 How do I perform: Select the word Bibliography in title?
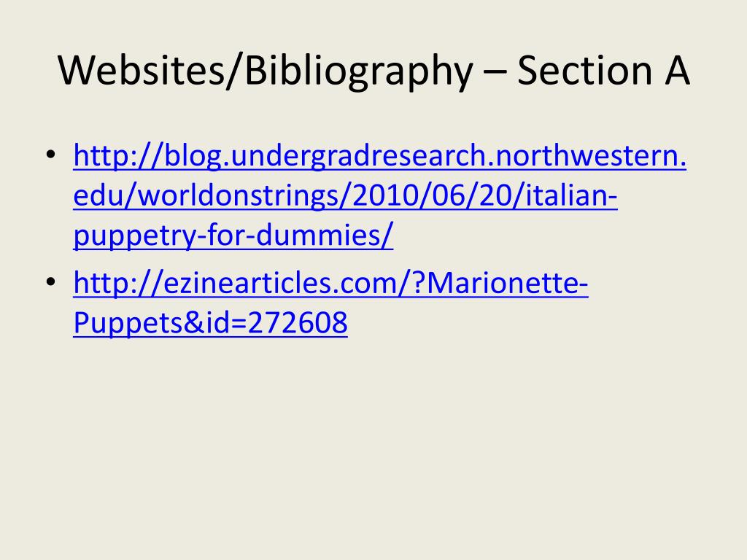[x=359, y=72]
